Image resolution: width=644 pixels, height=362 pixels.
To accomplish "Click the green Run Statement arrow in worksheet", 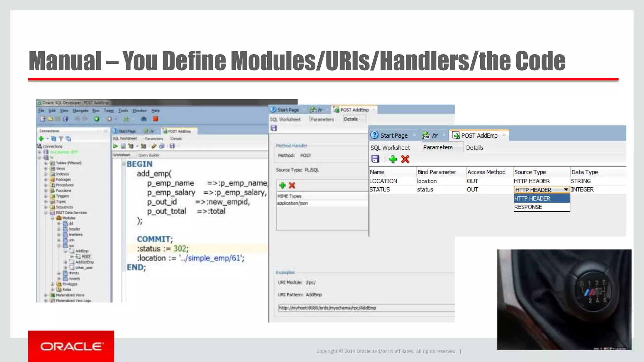I will coord(115,146).
